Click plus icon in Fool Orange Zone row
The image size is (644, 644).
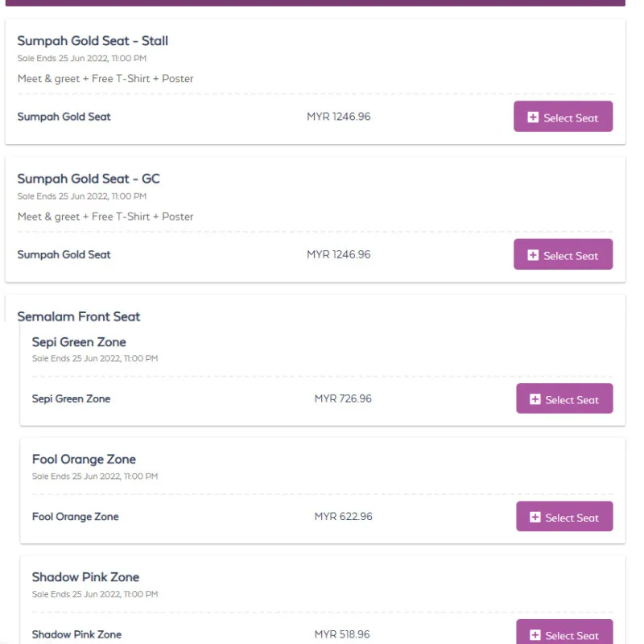[x=535, y=517]
